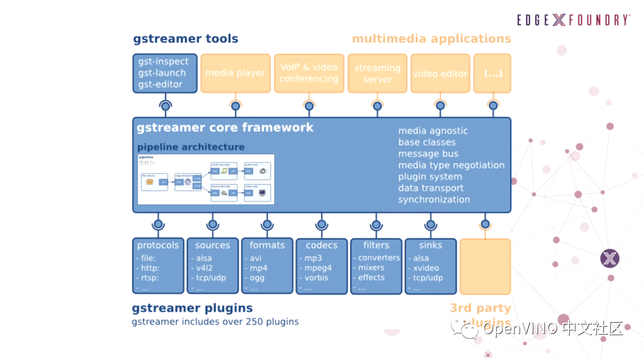Click connector node under media player box
Screen dimensions: 644x358
point(236,106)
